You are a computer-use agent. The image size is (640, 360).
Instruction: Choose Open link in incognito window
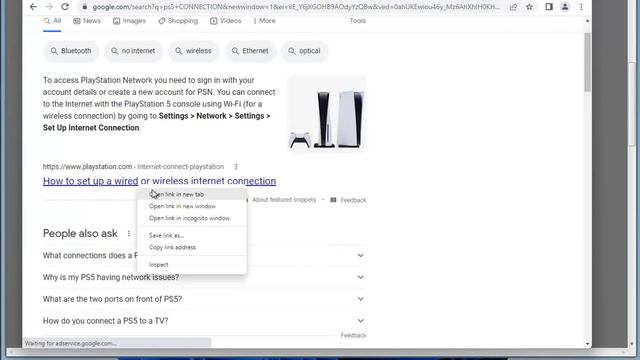[x=192, y=218]
